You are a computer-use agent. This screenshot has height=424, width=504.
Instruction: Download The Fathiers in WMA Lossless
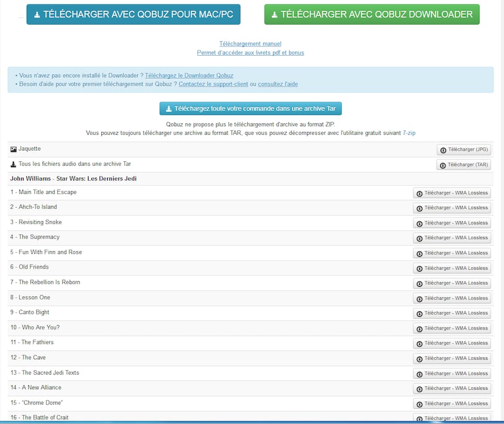click(452, 343)
